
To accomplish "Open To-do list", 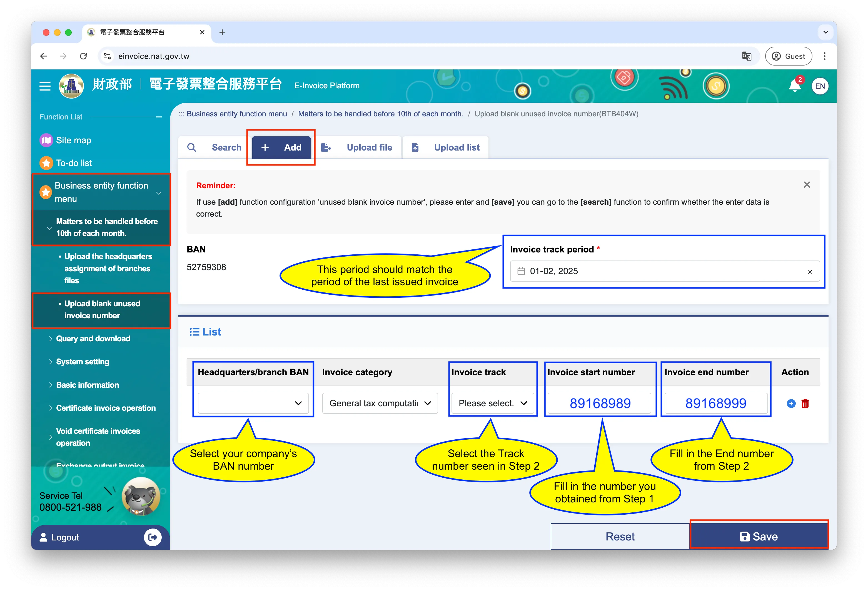I will (x=74, y=163).
